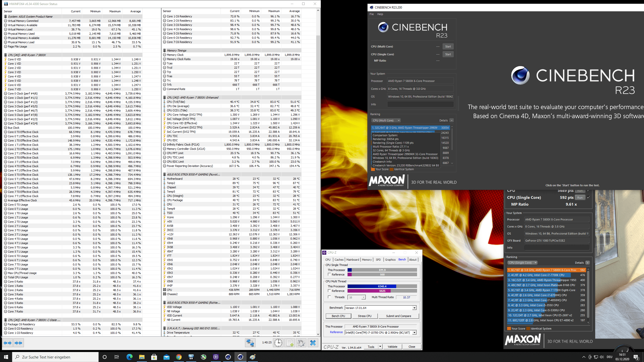The width and height of the screenshot is (644, 362).
Task: Switch to CPU-Z purple taskbar icon
Action: (216, 357)
